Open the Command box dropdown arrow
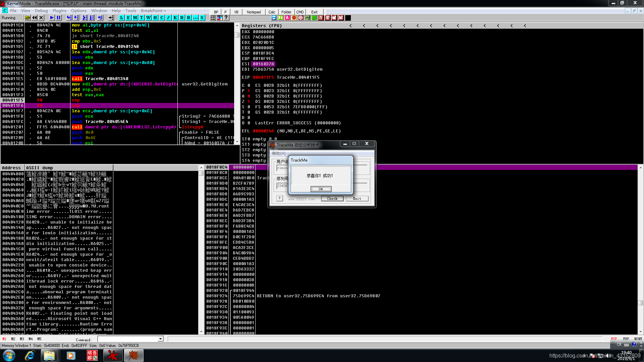Screen dimensions: 644x362 [160, 339]
